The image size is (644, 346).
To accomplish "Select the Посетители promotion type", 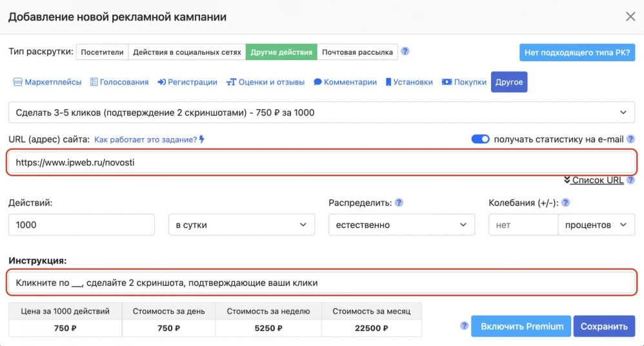I will coord(102,52).
